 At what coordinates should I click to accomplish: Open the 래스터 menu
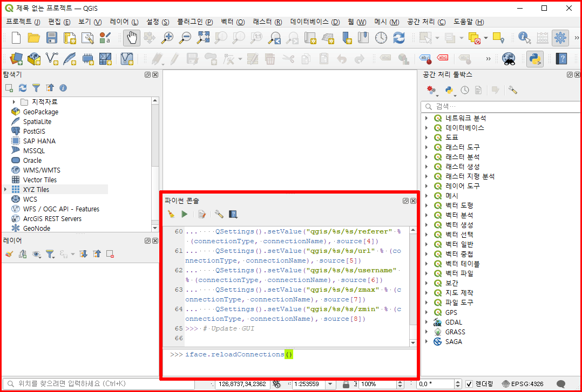pos(267,22)
